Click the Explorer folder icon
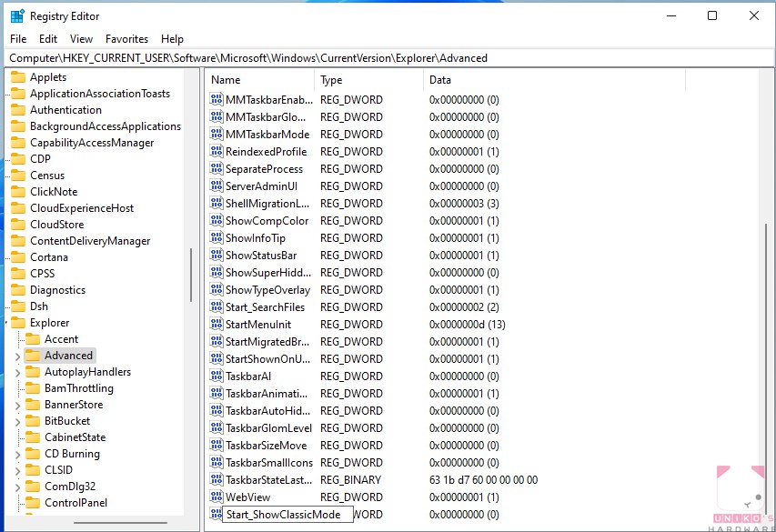Image resolution: width=776 pixels, height=532 pixels. [18, 323]
